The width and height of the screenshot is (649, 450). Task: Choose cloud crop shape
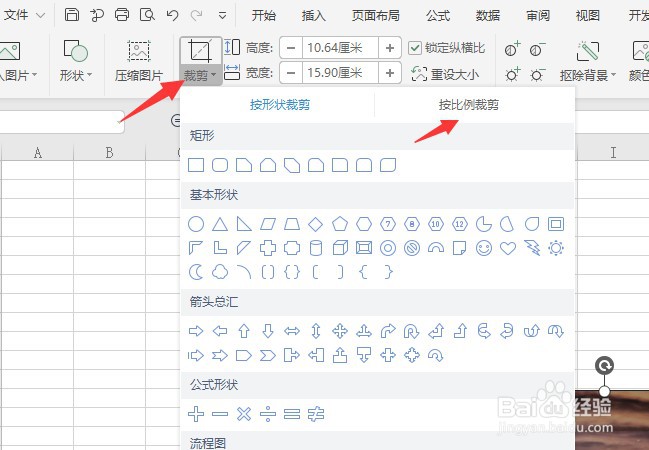tap(220, 272)
